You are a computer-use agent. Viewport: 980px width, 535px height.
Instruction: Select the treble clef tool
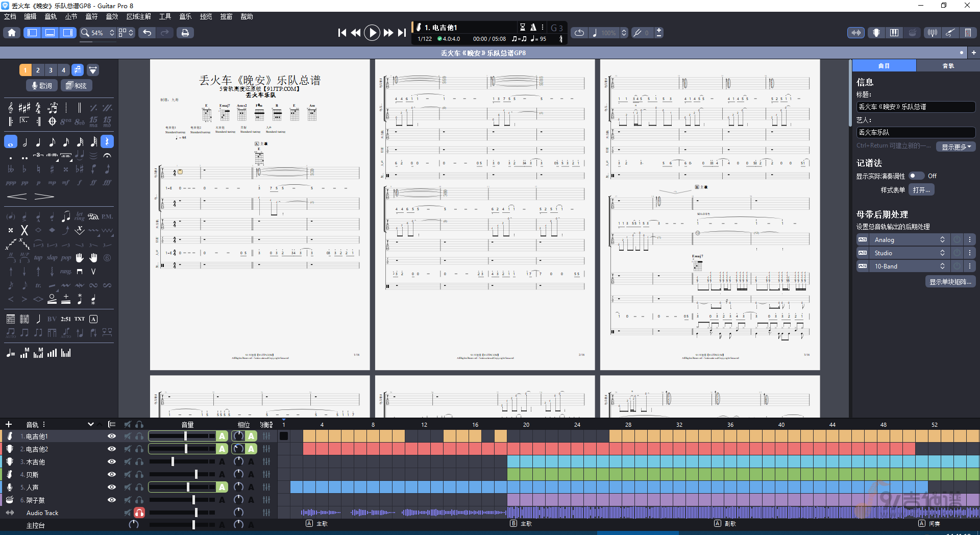tap(11, 108)
